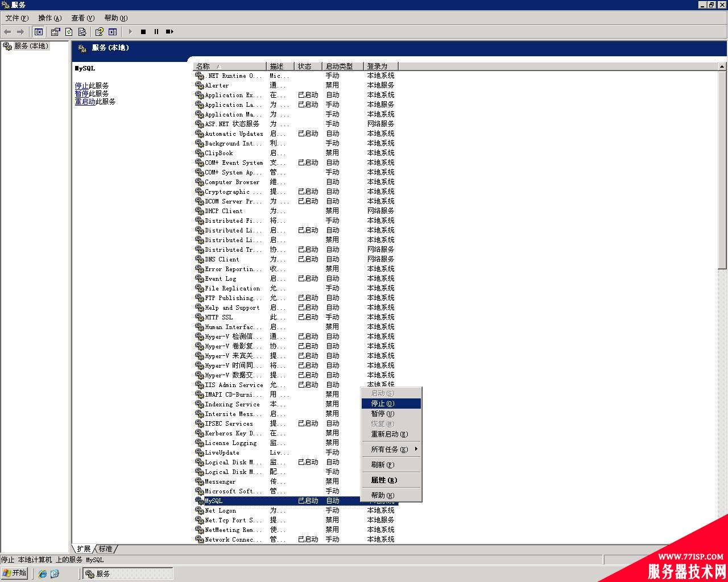Click the Alerter service icon
Screen dimensions: 728x582
pos(200,85)
